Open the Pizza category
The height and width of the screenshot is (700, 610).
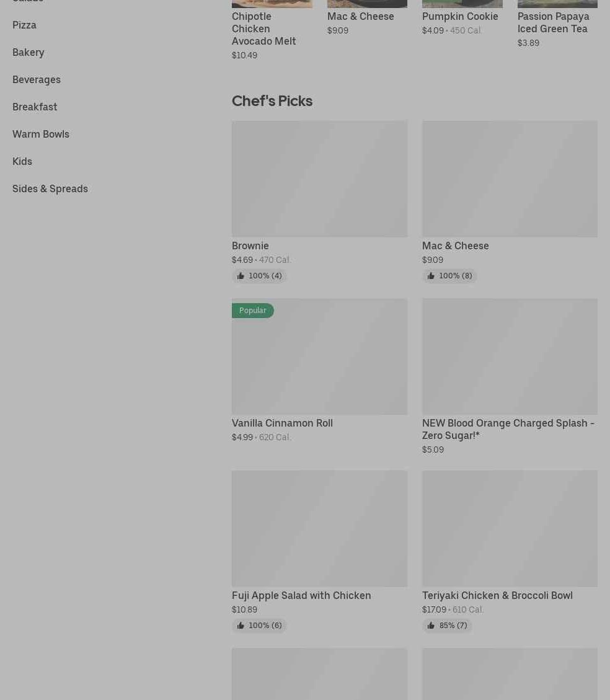[24, 25]
